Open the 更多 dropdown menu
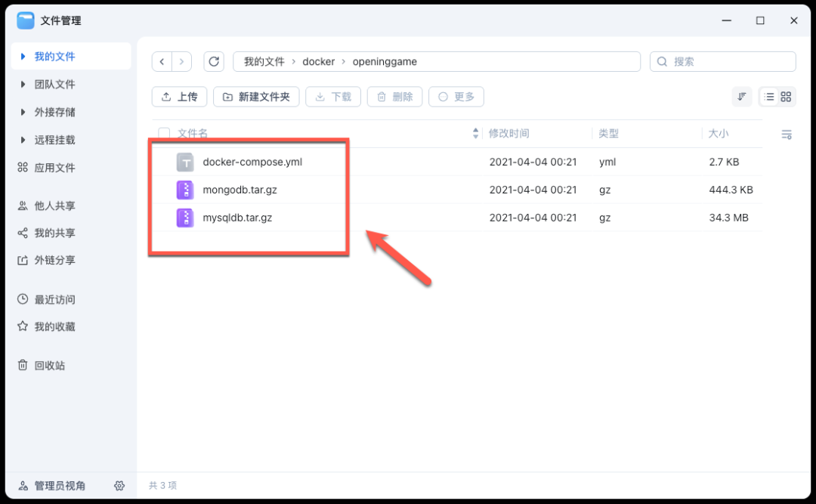The image size is (816, 504). (x=456, y=97)
